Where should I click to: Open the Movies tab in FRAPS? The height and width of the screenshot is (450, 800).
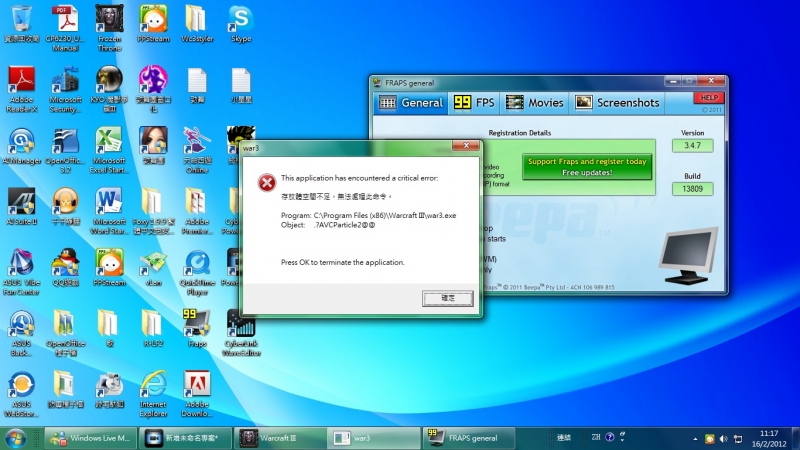[x=534, y=103]
